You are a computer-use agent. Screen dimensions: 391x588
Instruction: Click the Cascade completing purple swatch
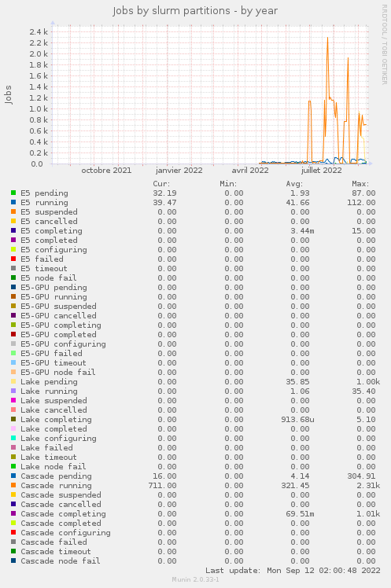(x=13, y=513)
